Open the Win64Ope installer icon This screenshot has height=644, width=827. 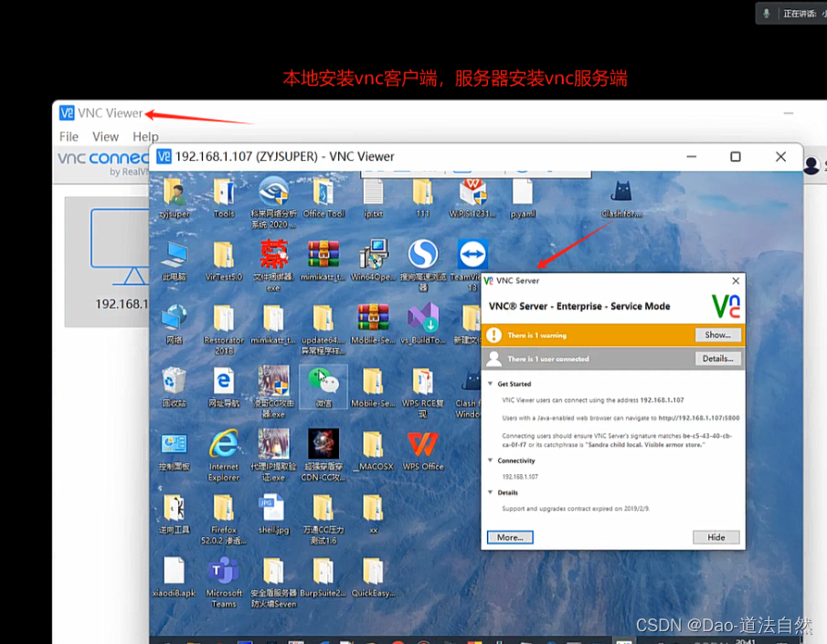[373, 254]
